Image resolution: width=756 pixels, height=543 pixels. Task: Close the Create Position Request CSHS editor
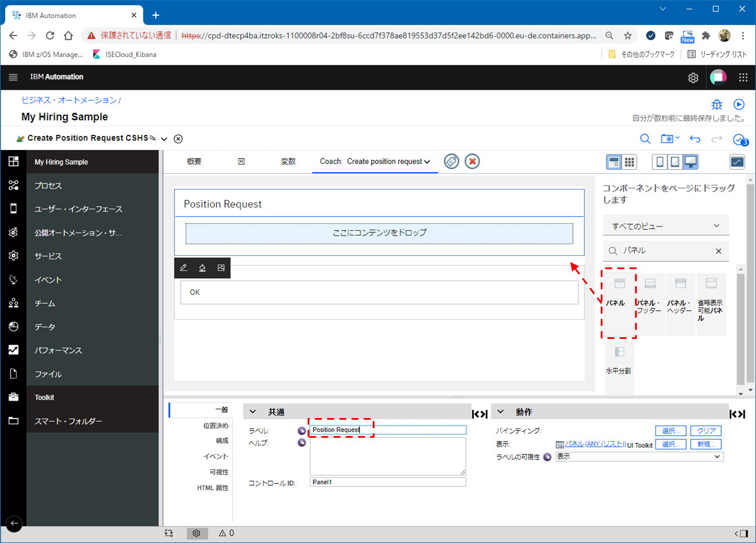(x=179, y=139)
